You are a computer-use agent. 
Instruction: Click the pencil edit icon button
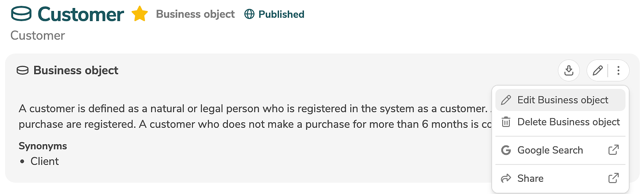tap(597, 70)
